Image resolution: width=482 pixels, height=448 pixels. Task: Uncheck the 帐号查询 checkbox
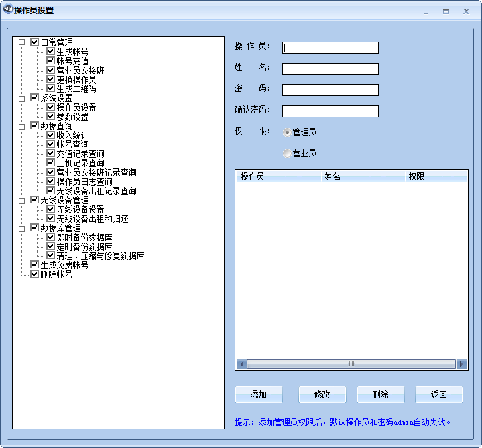(x=51, y=144)
